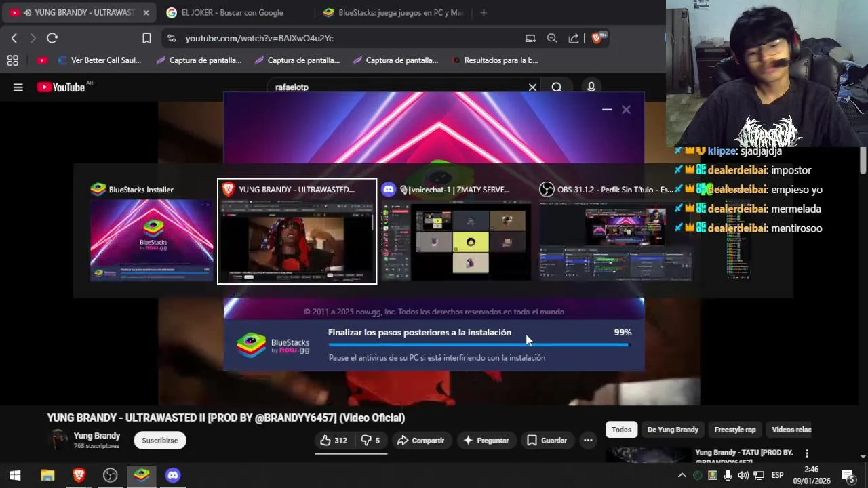Click the microphone icon in the system tray
Screen dimensions: 868x488
pyautogui.click(x=728, y=475)
